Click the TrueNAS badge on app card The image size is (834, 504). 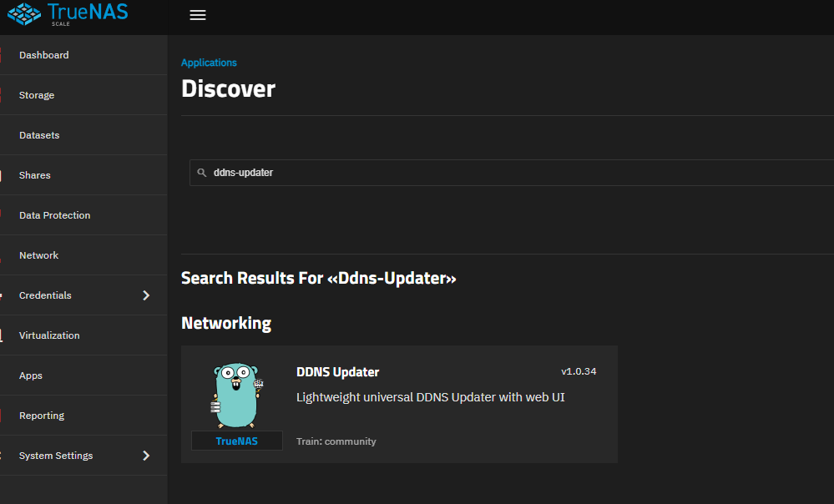coord(237,441)
